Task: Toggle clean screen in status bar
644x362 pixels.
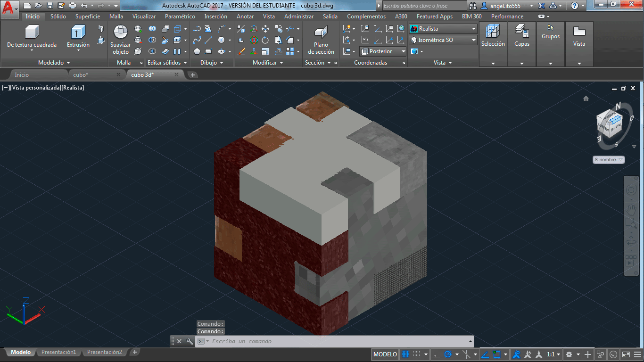Action: (626, 354)
